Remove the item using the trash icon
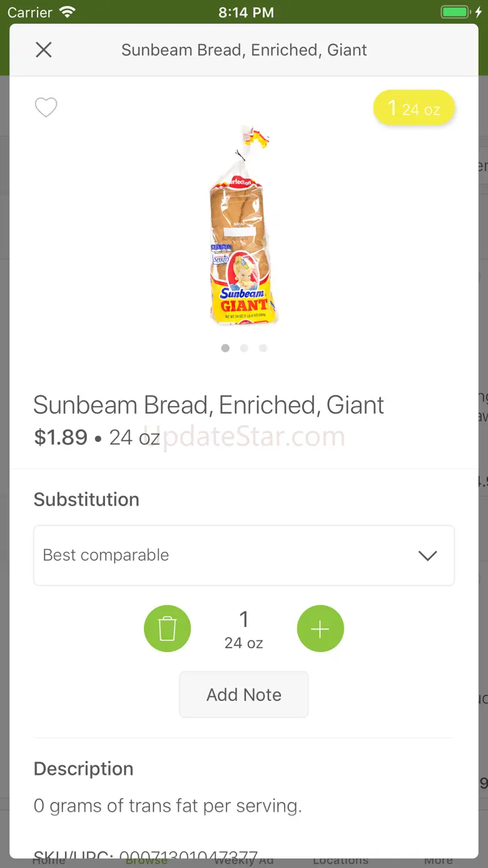This screenshot has width=488, height=868. coord(167,628)
